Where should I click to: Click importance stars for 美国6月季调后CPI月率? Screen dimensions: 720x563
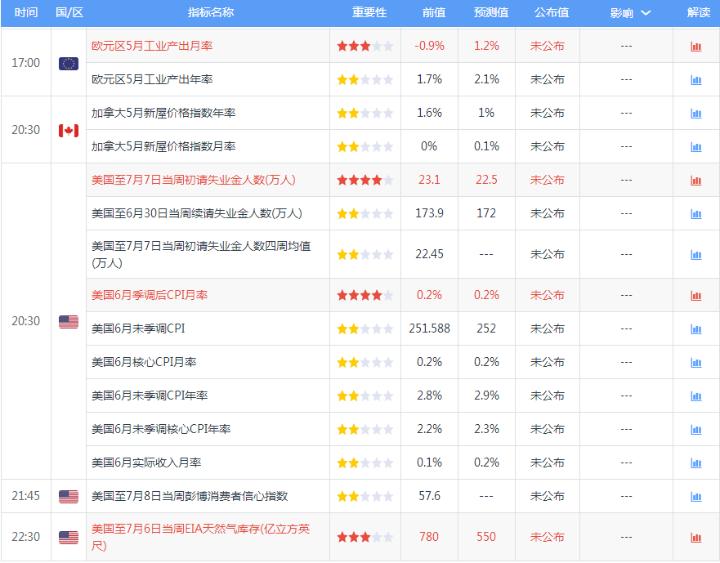pos(365,295)
